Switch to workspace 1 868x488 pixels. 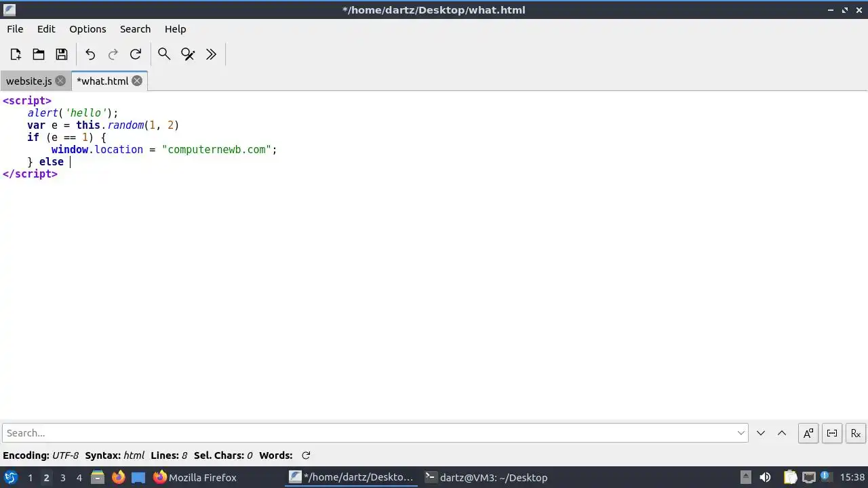point(30,477)
